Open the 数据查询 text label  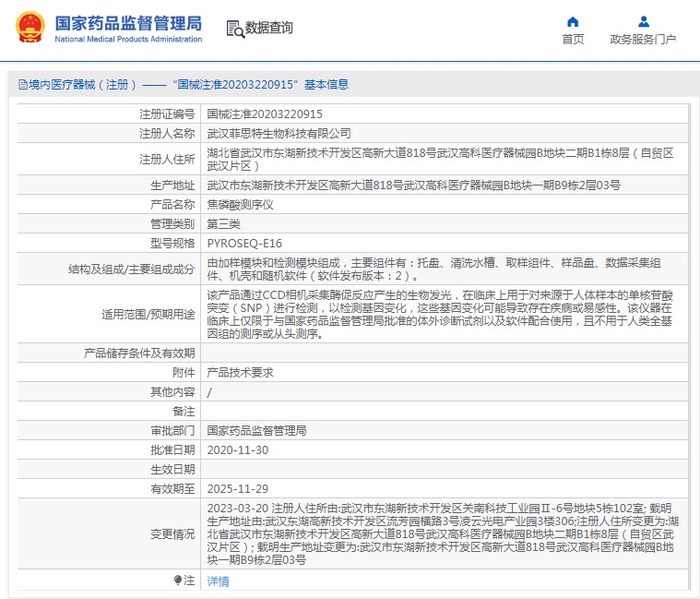pos(269,29)
